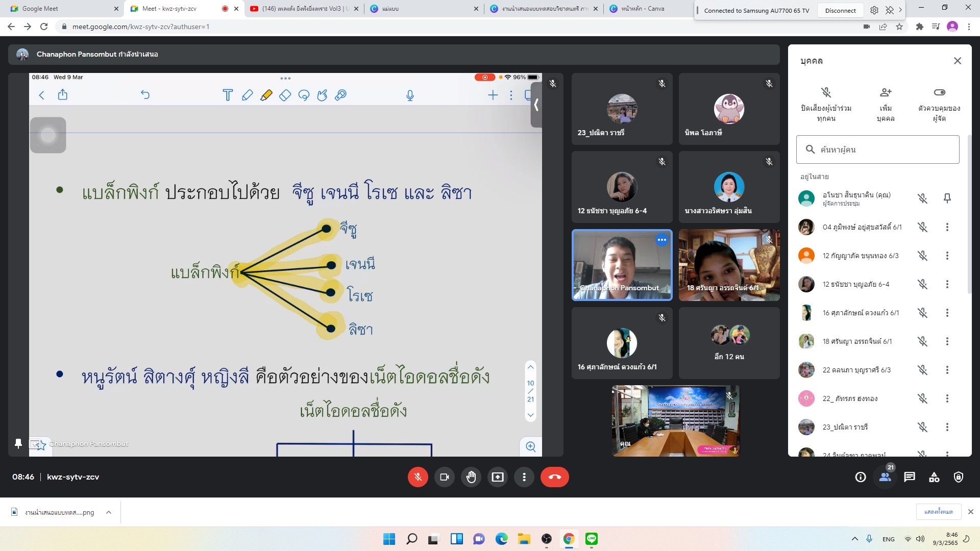The image size is (980, 551).
Task: Click the people panel scrollbar
Action: (969, 214)
